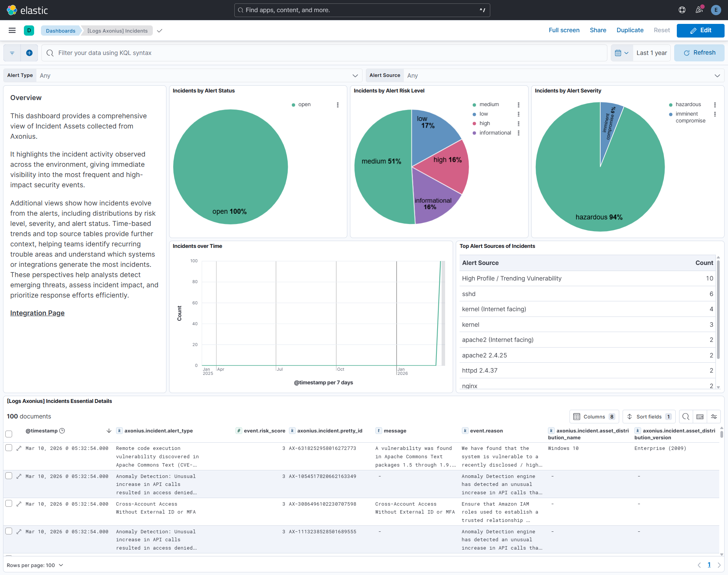The image size is (728, 575).
Task: Open keyboard shortcuts icon in table toolbar
Action: tap(700, 417)
